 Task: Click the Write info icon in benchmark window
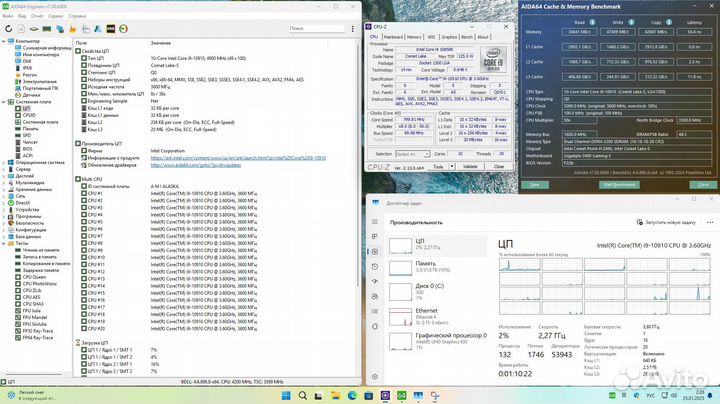(x=631, y=22)
